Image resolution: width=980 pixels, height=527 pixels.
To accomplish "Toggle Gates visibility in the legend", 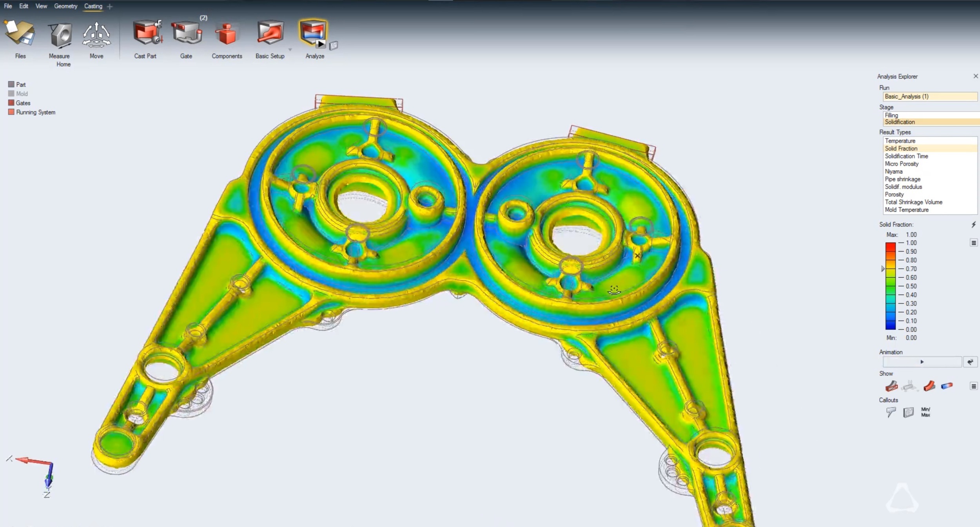I will 19,103.
